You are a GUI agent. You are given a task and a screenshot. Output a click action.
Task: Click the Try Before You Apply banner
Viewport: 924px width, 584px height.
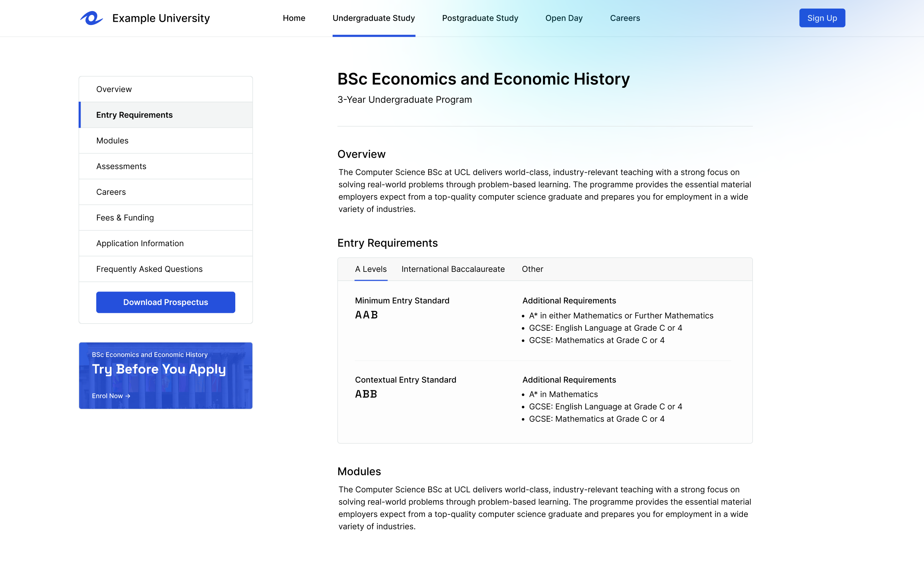click(x=166, y=376)
